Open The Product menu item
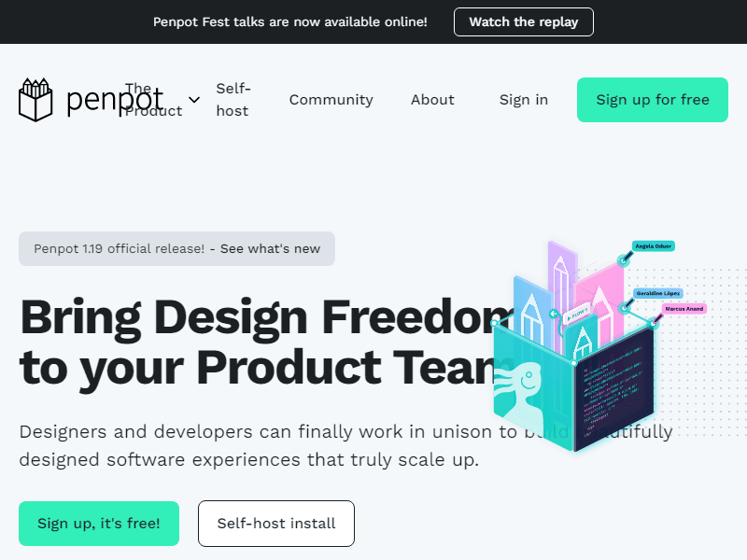The height and width of the screenshot is (560, 747). point(153,100)
